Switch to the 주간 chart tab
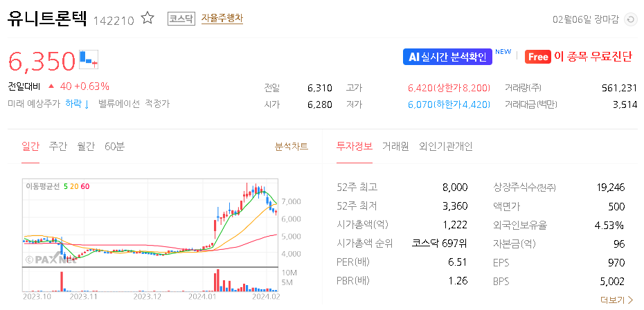The width and height of the screenshot is (644, 310). click(x=58, y=147)
